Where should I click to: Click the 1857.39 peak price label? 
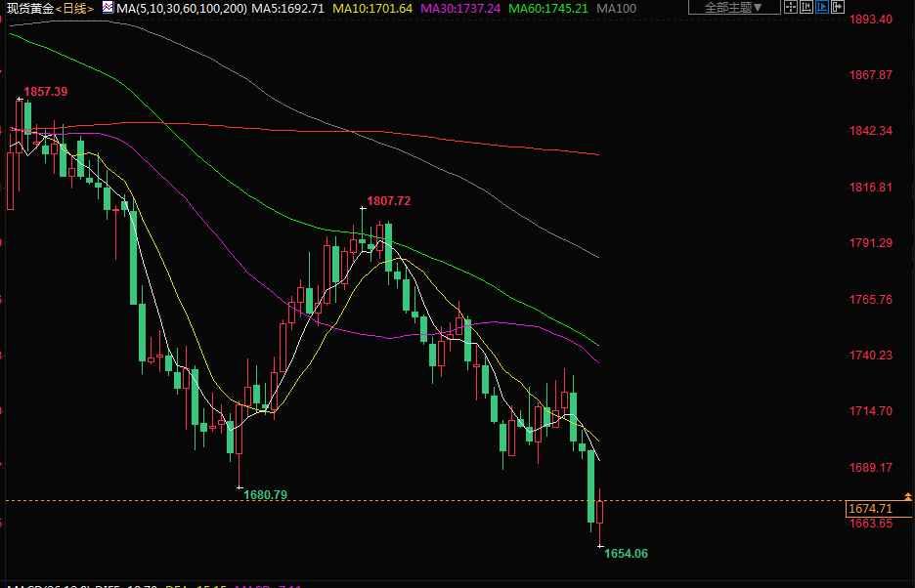45,92
